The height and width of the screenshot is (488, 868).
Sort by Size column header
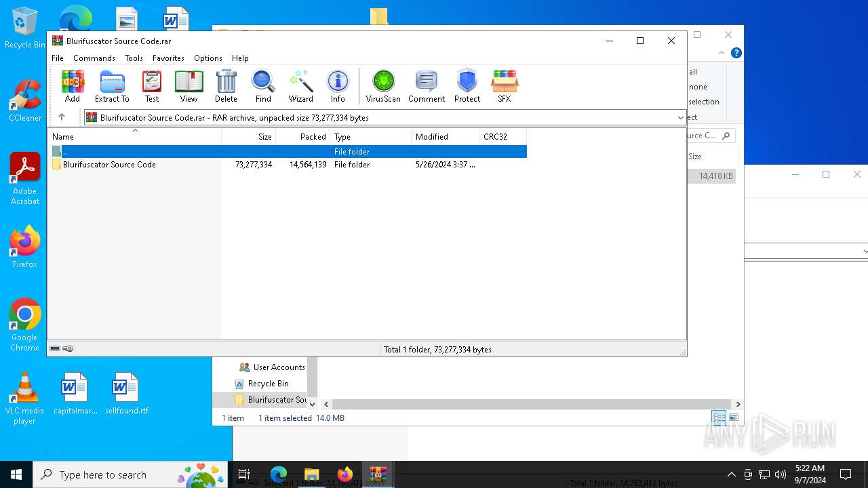249,137
